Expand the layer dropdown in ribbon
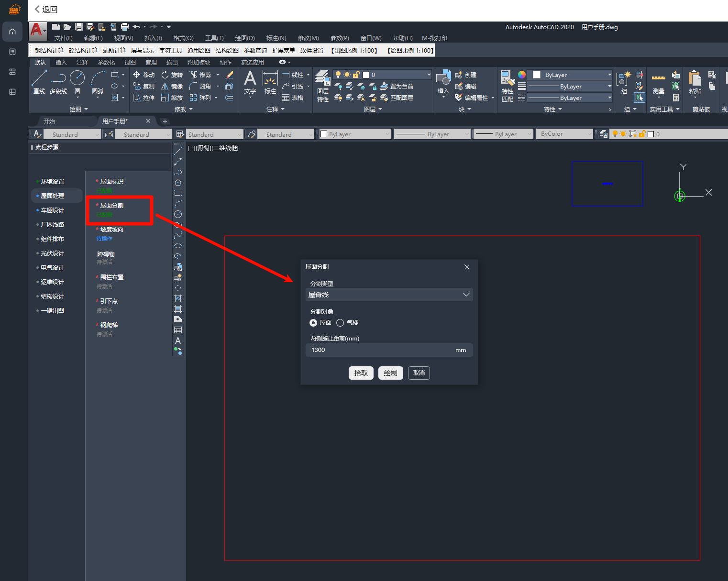The width and height of the screenshot is (728, 581). pyautogui.click(x=429, y=75)
